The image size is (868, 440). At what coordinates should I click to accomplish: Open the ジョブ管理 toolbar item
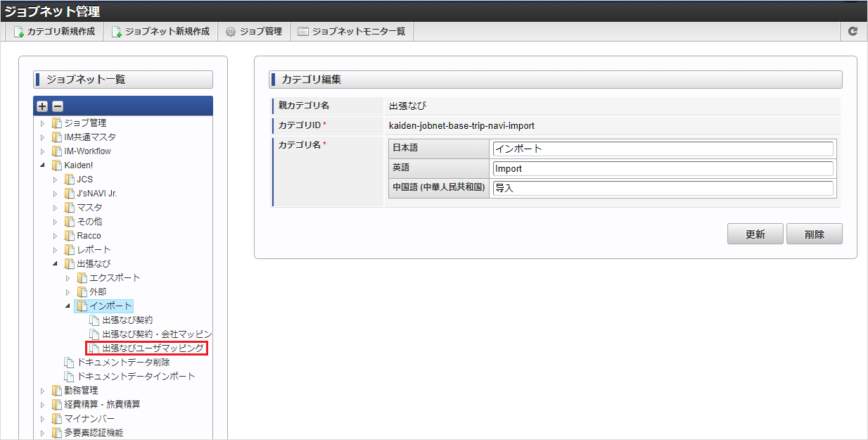pos(253,32)
